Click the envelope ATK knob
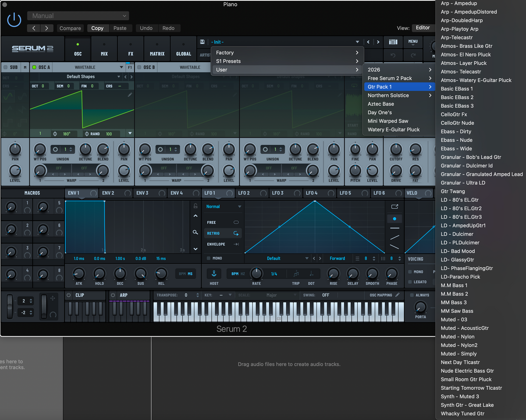Screen dimensions: 526x420 pyautogui.click(x=78, y=274)
